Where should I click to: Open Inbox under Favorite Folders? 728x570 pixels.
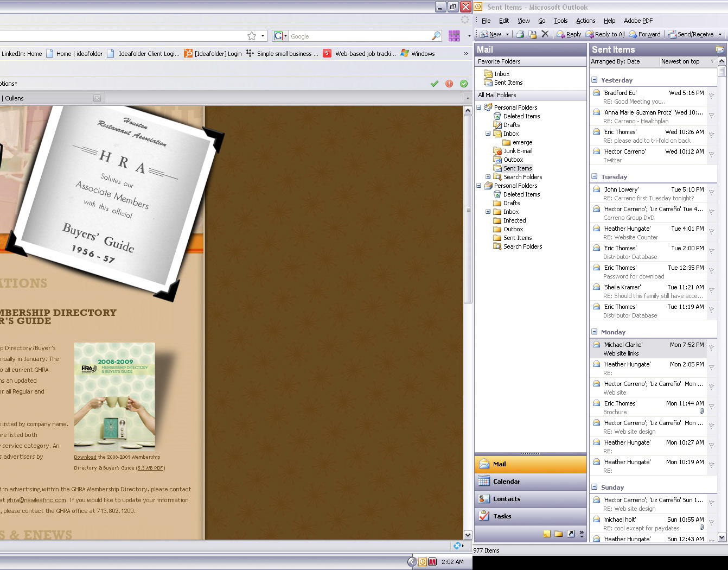502,74
